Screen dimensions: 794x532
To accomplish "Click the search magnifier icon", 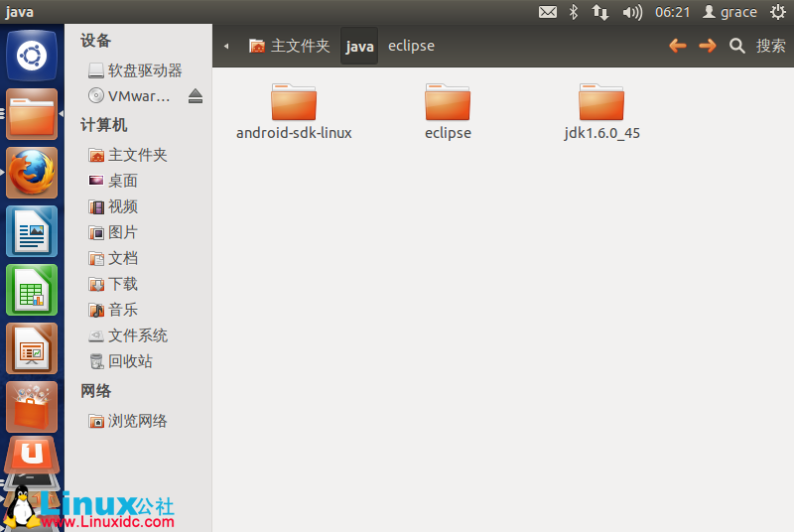I will pyautogui.click(x=737, y=46).
